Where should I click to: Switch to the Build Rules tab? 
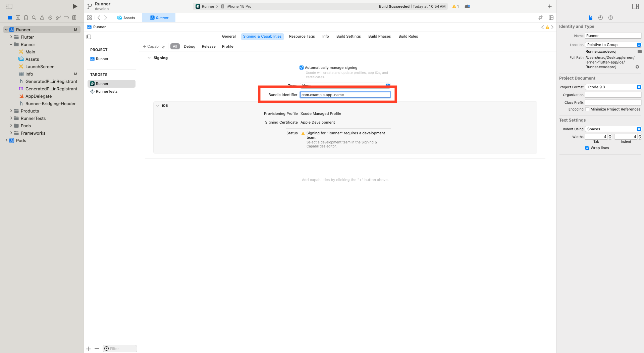coord(408,36)
